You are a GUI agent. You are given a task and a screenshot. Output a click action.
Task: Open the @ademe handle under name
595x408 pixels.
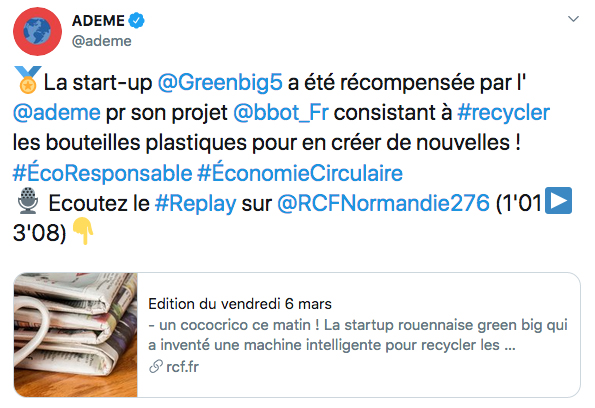click(102, 41)
